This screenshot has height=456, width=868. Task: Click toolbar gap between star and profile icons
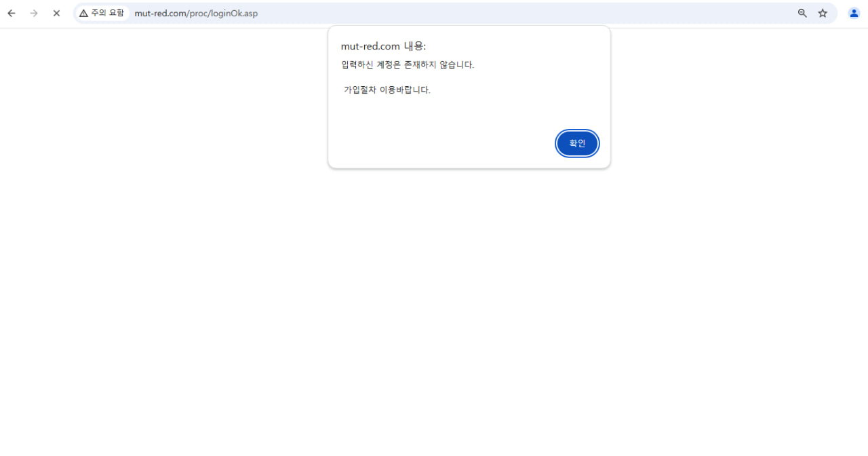coord(839,13)
